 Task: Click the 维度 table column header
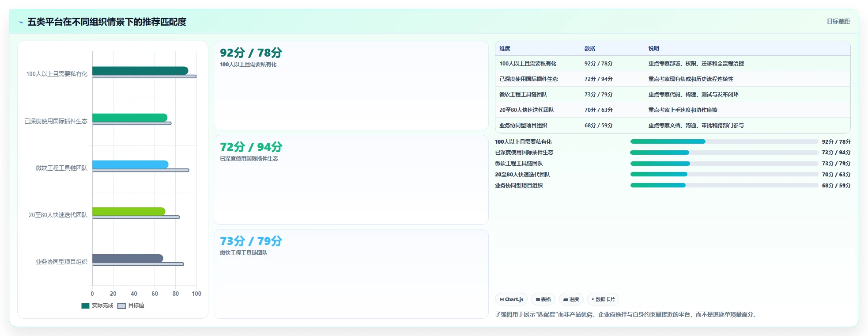pyautogui.click(x=505, y=49)
